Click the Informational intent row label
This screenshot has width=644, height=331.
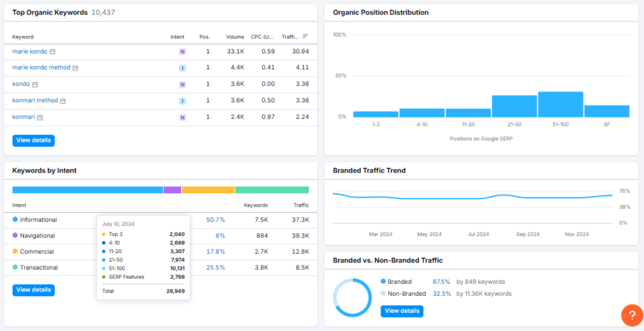tap(38, 220)
